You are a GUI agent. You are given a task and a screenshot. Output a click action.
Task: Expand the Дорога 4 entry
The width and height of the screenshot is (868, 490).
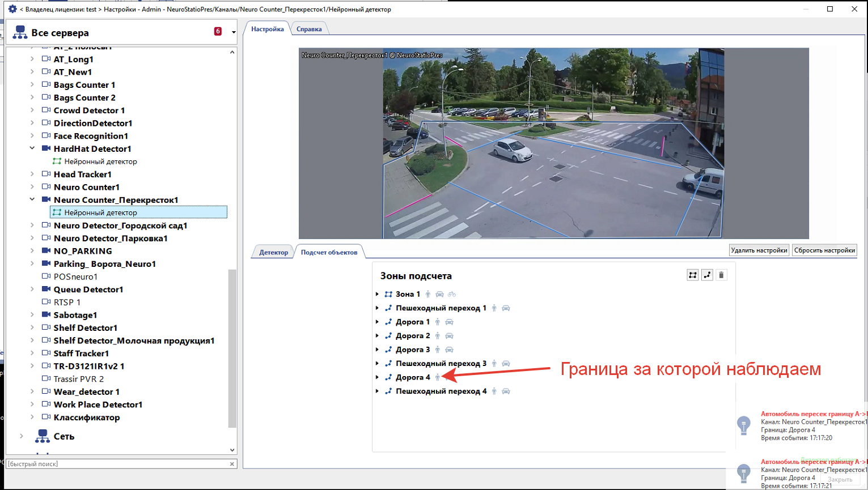378,377
